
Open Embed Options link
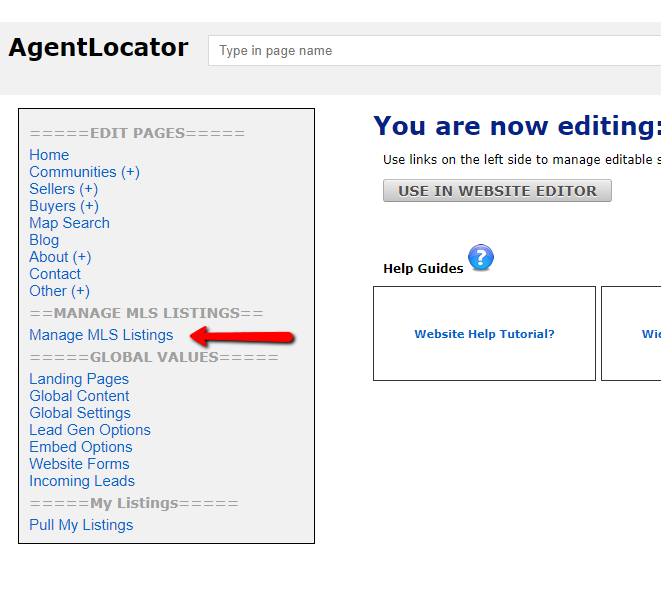click(x=81, y=447)
